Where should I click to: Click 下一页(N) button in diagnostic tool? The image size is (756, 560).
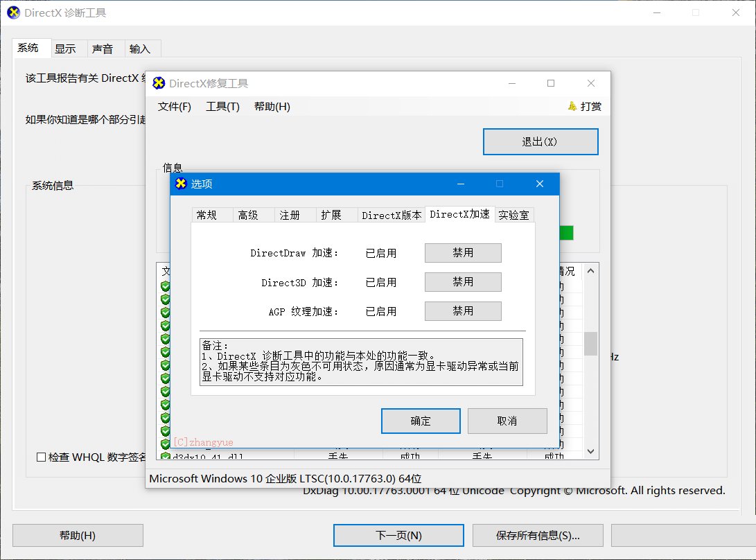(x=398, y=536)
